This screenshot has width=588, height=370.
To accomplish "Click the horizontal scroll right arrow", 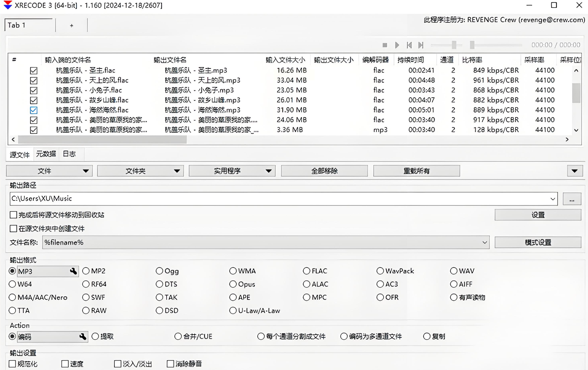I will pyautogui.click(x=567, y=140).
